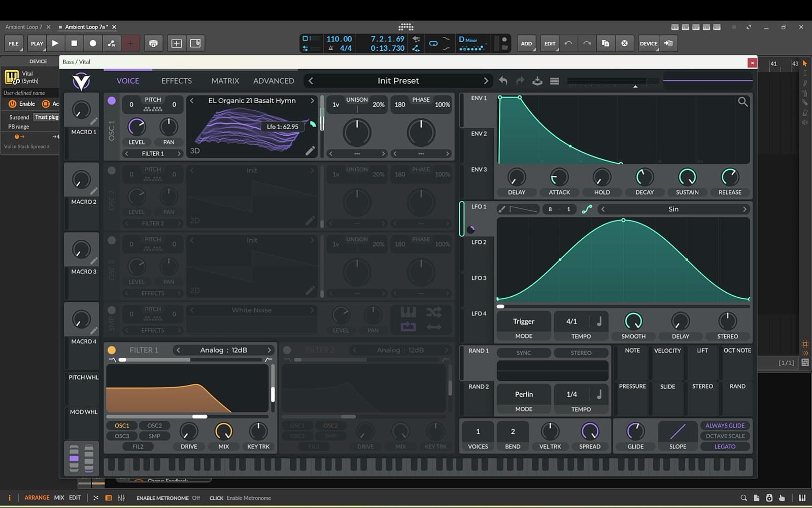Open the LFO 1 Trigger mode selector
Image resolution: width=812 pixels, height=508 pixels.
[x=523, y=322]
